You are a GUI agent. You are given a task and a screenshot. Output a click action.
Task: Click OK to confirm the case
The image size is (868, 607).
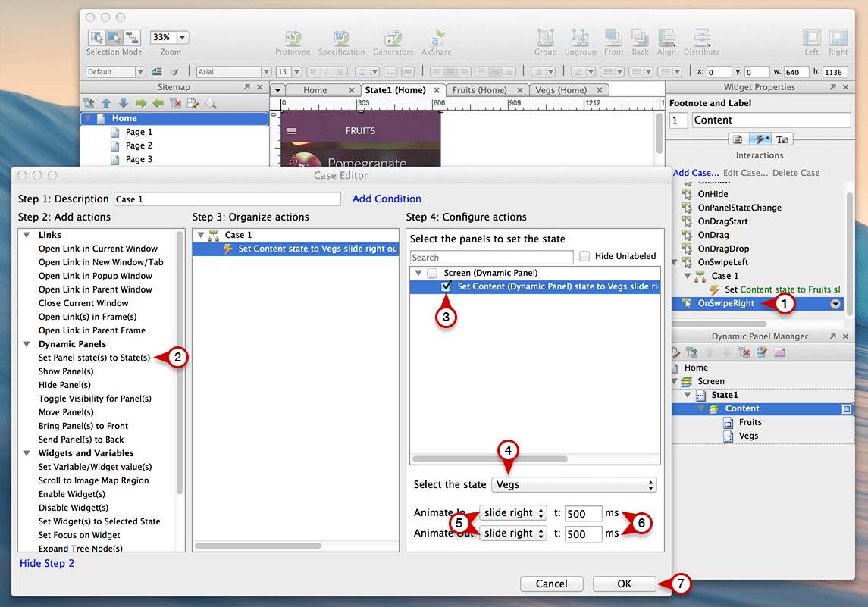(x=623, y=584)
